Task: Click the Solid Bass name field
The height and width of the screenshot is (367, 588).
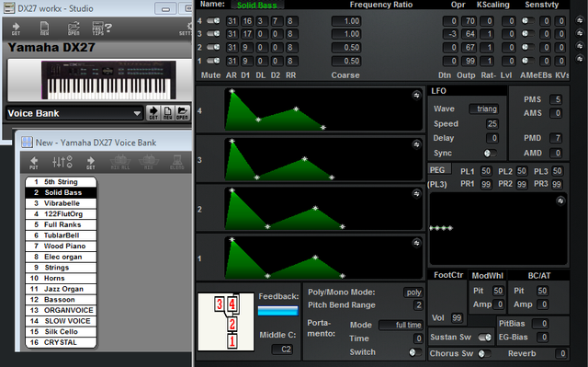Action: click(257, 5)
